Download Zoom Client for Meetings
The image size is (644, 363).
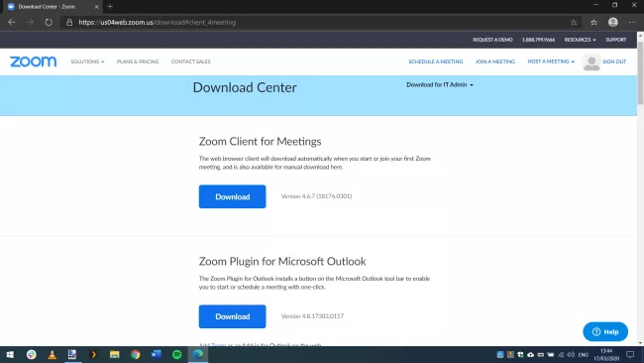coord(233,196)
